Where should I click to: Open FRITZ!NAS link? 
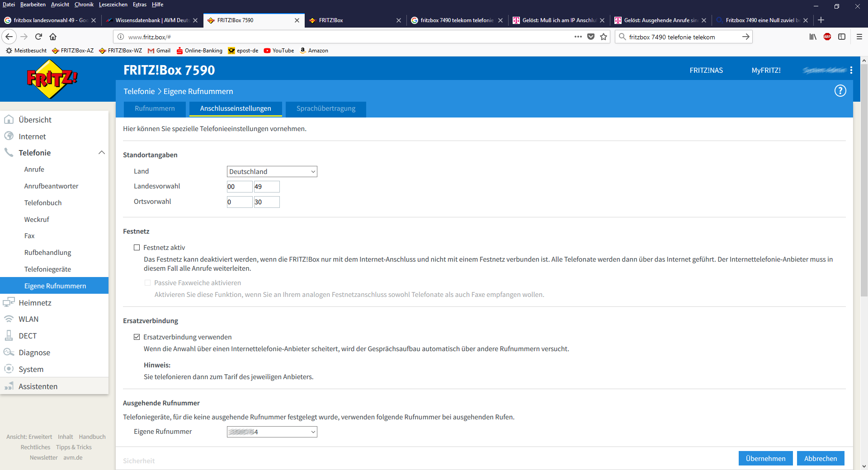(x=706, y=70)
